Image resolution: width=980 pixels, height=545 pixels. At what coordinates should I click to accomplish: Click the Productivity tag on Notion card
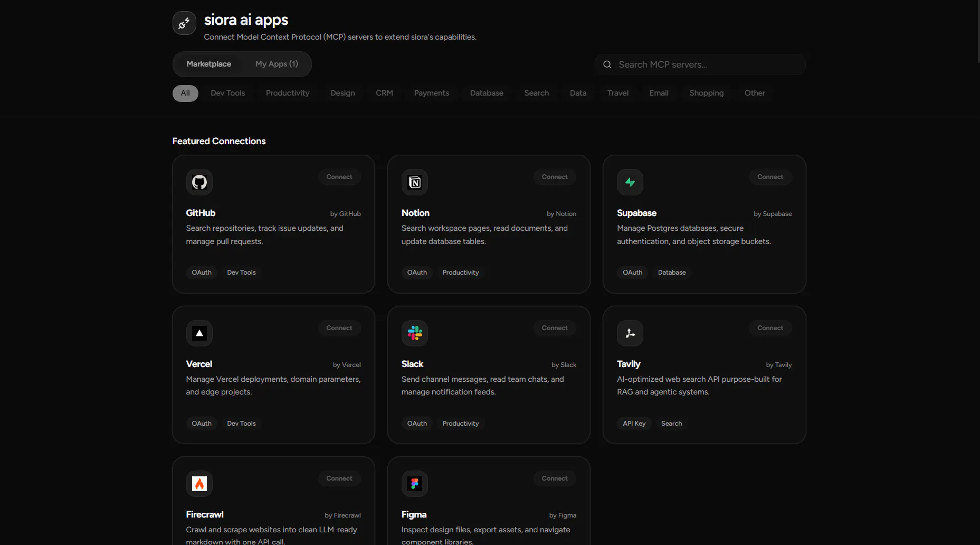pos(461,272)
